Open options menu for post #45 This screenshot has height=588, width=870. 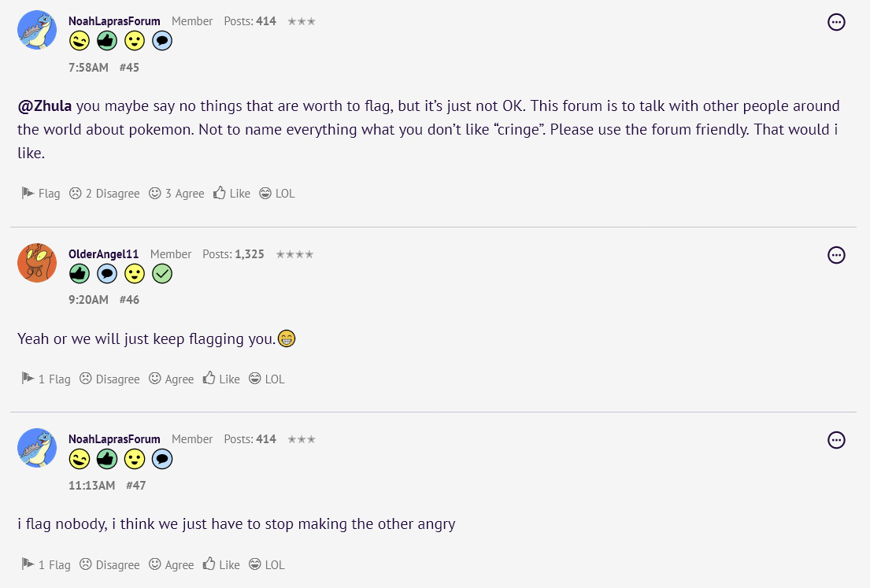click(x=837, y=22)
